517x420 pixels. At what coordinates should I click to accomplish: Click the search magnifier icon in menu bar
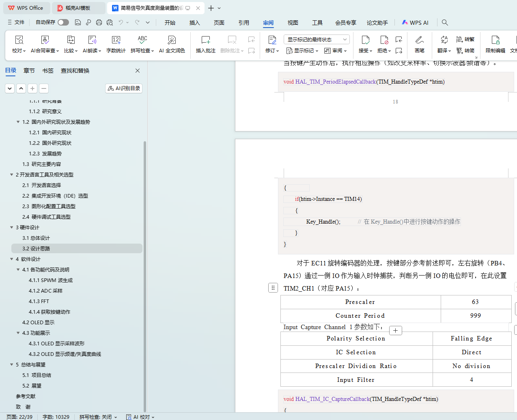pyautogui.click(x=445, y=23)
